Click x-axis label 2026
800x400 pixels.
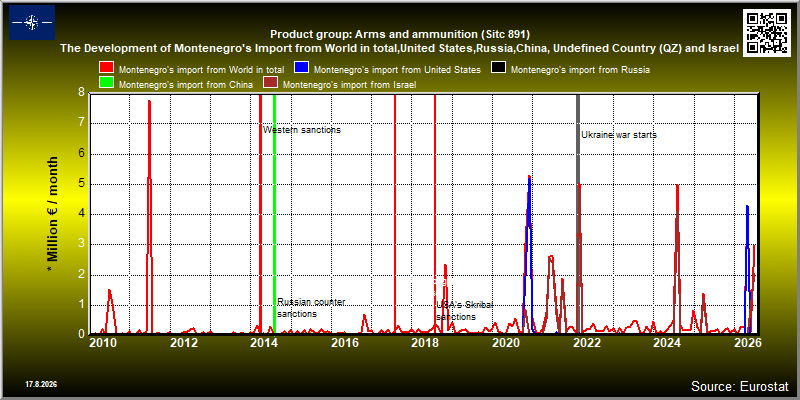(x=749, y=342)
